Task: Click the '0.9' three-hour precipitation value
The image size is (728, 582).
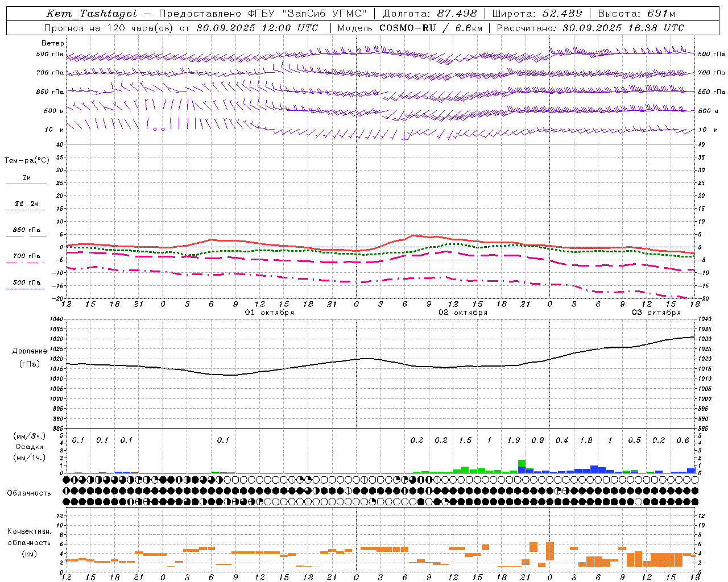Action: coord(537,440)
